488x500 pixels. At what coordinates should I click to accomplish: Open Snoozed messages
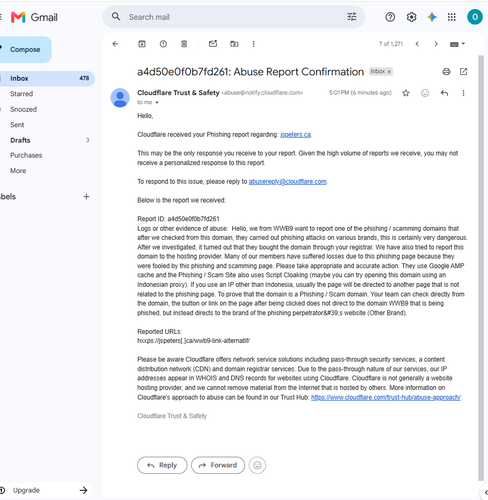click(23, 109)
